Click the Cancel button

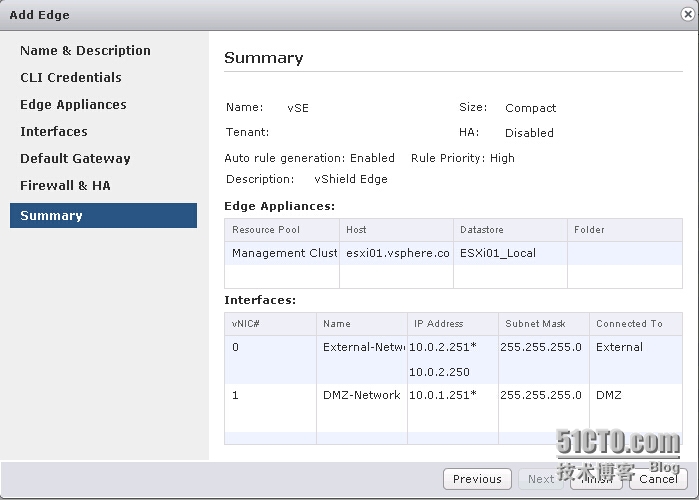click(658, 479)
